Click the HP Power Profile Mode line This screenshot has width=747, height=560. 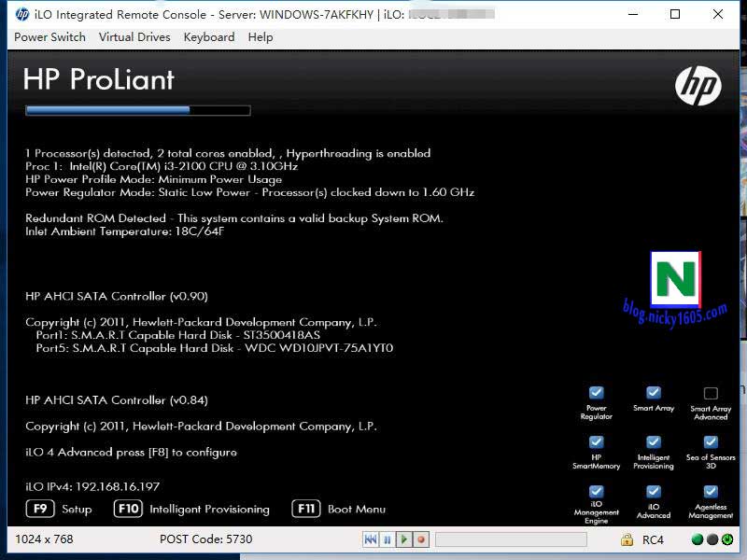[153, 179]
